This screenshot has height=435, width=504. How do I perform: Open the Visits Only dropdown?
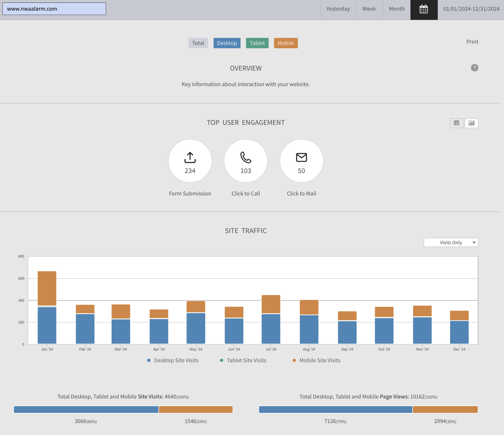pos(451,243)
